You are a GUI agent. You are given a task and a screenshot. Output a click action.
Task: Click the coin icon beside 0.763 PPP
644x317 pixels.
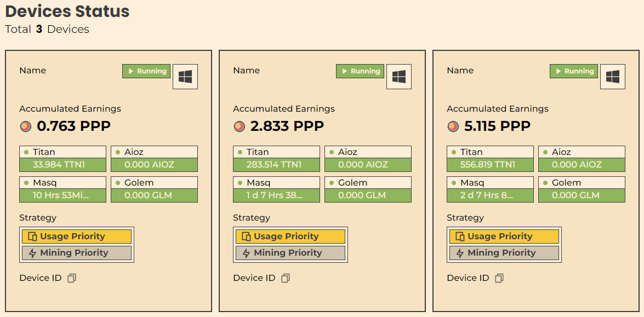pos(25,126)
